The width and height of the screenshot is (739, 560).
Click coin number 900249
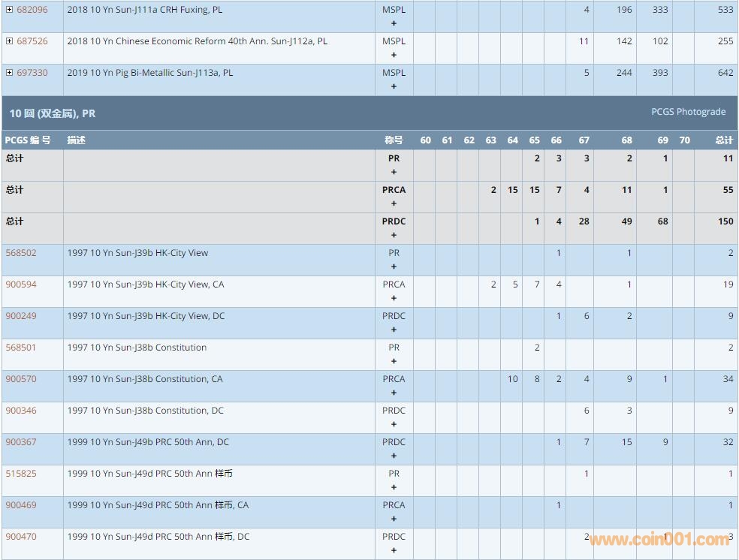[21, 316]
